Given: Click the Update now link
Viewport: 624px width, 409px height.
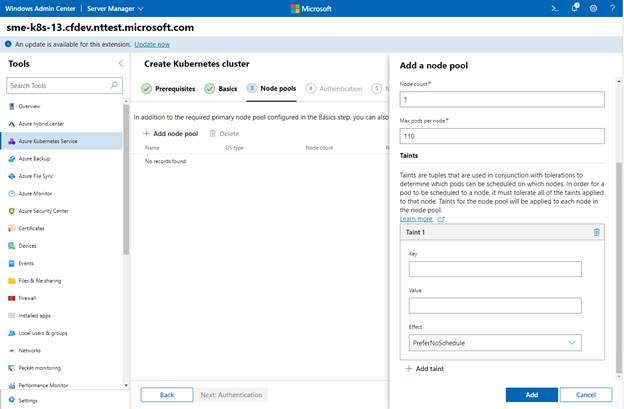Looking at the screenshot, I should coord(152,45).
